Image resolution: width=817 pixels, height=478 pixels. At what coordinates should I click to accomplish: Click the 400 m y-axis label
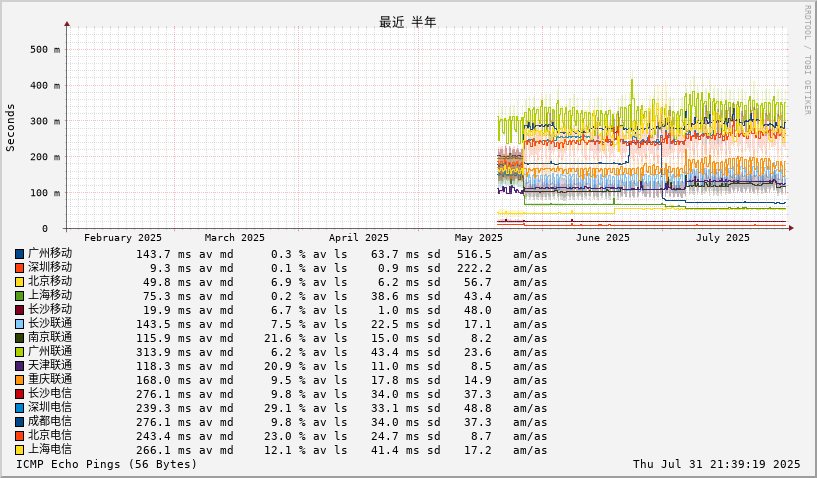45,85
